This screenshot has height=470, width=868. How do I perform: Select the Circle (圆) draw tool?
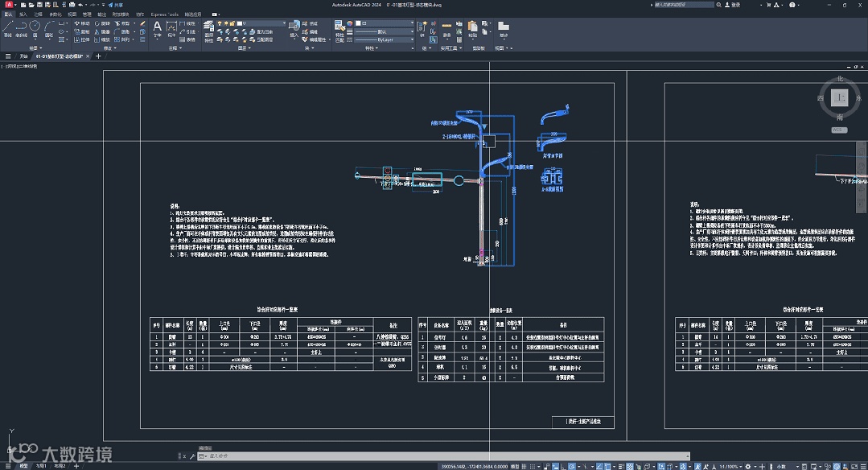35,28
